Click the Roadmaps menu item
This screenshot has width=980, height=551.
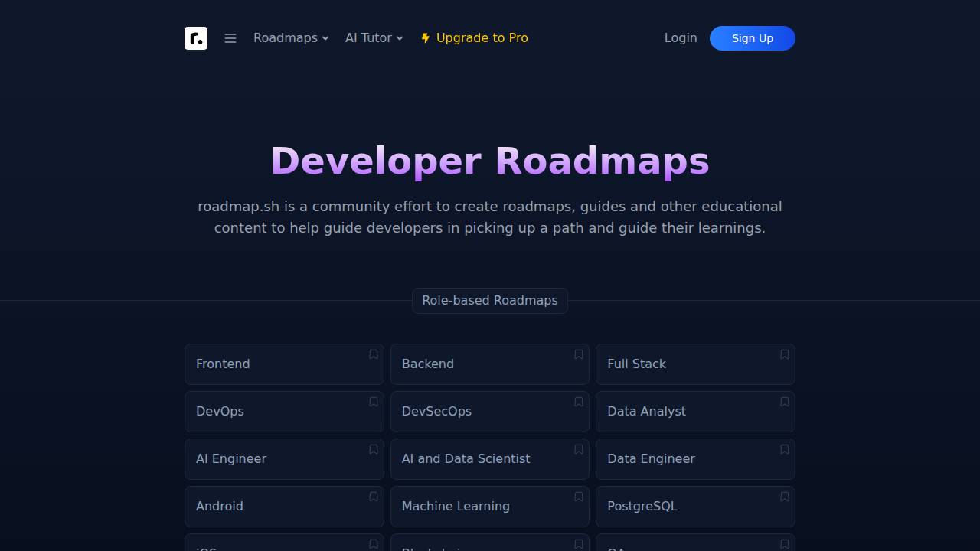coord(286,37)
